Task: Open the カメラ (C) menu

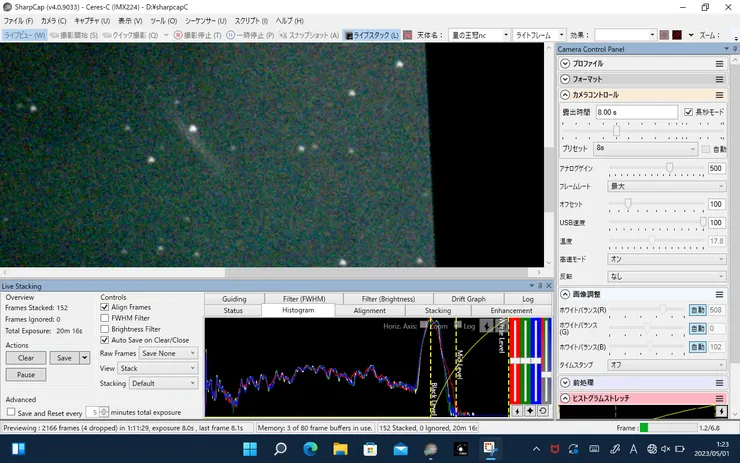Action: pyautogui.click(x=53, y=21)
